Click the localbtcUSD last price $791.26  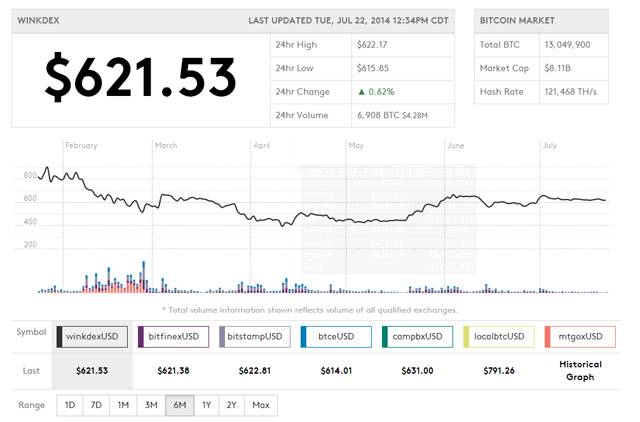(x=499, y=371)
